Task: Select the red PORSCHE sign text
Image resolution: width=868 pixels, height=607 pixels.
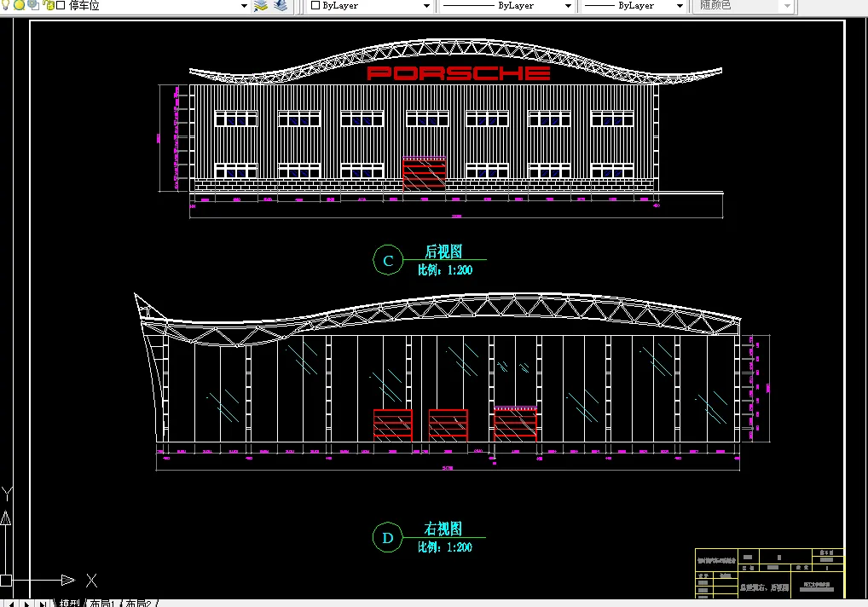Action: 459,73
